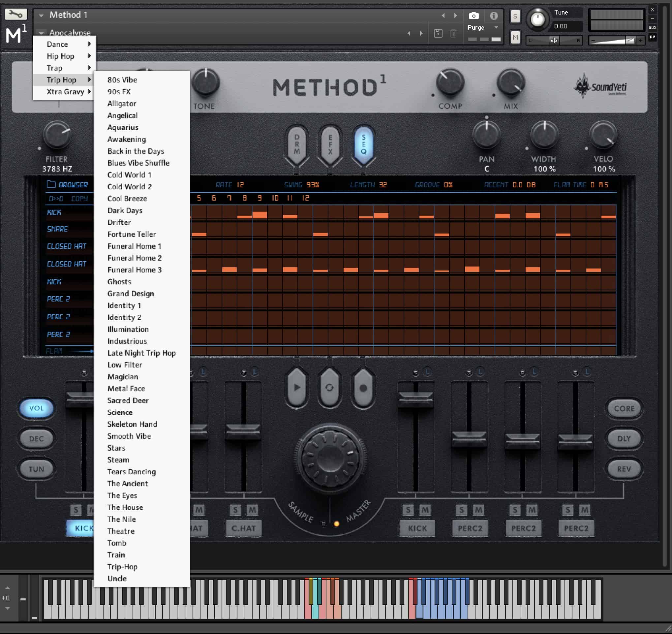
Task: Click the PAN knob
Action: pyautogui.click(x=486, y=135)
